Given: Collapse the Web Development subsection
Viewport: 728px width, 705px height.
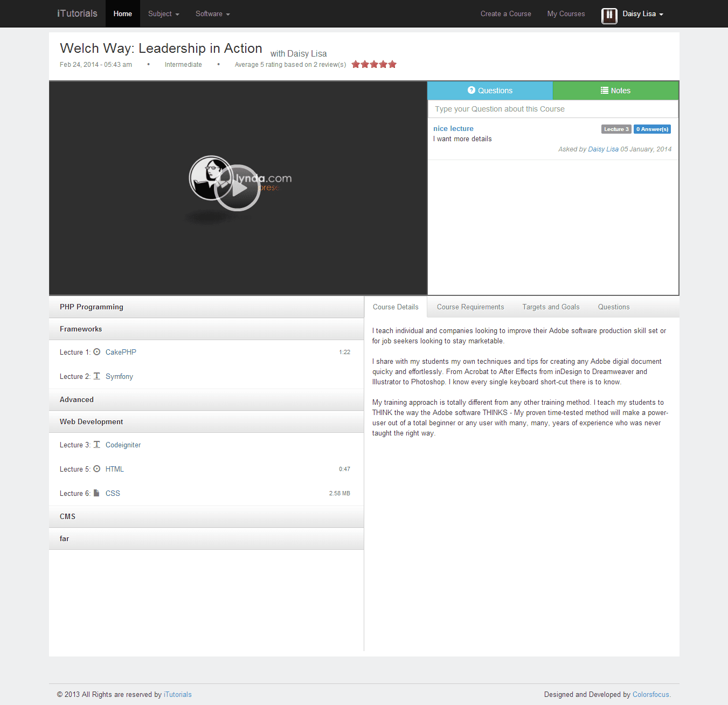Looking at the screenshot, I should 206,421.
